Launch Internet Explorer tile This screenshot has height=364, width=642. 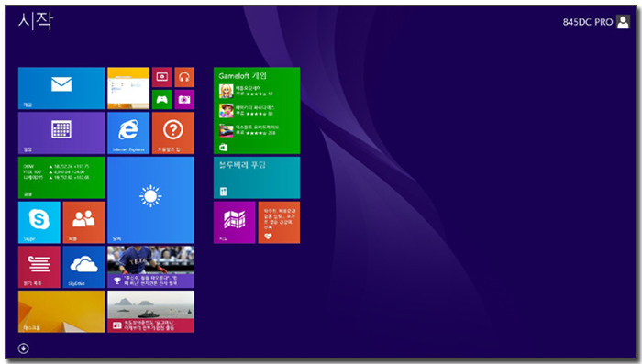point(128,133)
